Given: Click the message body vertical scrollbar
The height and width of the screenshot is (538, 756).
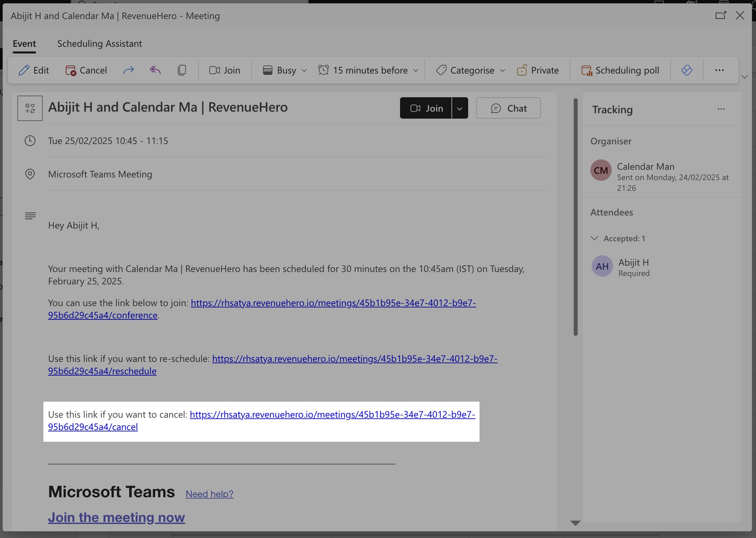Looking at the screenshot, I should [x=575, y=217].
